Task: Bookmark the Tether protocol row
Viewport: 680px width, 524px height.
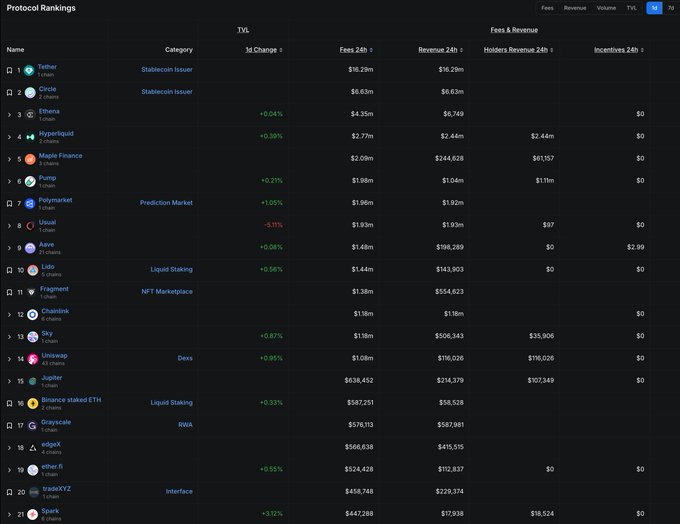Action: 9,70
